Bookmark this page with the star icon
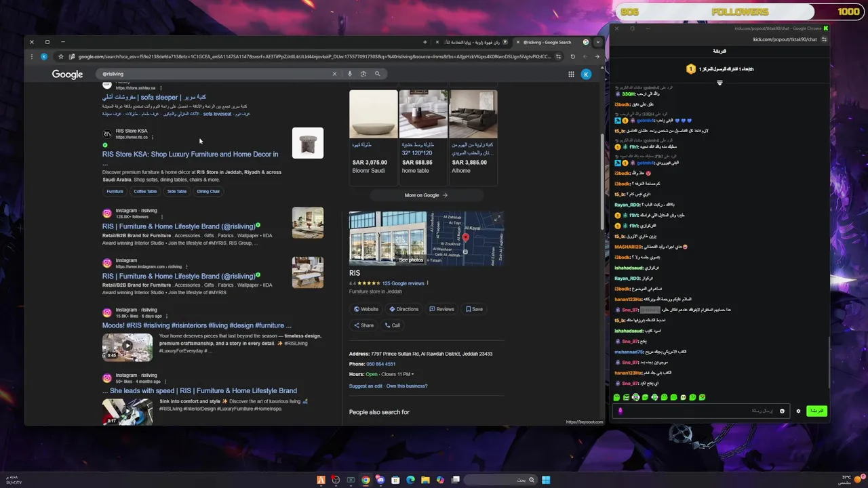This screenshot has height=488, width=868. [x=61, y=57]
